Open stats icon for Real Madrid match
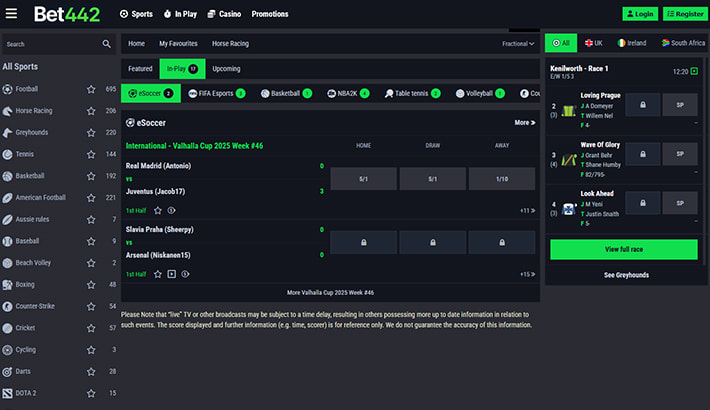Viewport: 710px width, 410px height. pos(171,210)
